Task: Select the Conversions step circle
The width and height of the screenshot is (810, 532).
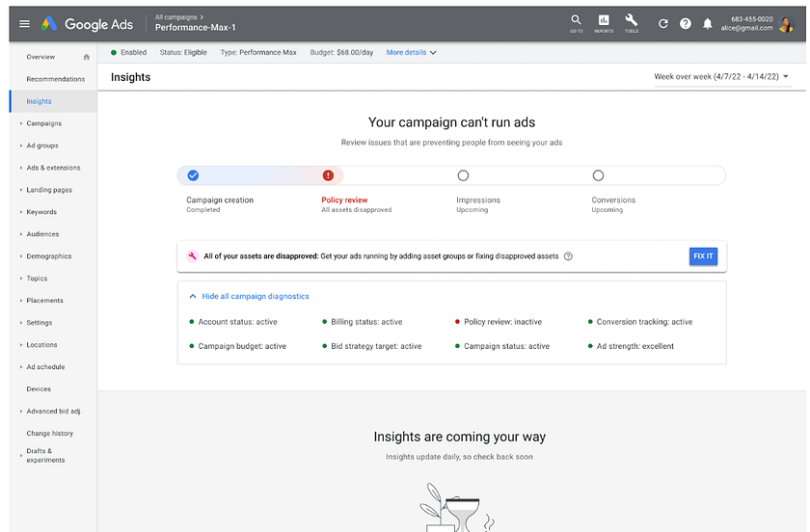Action: coord(598,175)
